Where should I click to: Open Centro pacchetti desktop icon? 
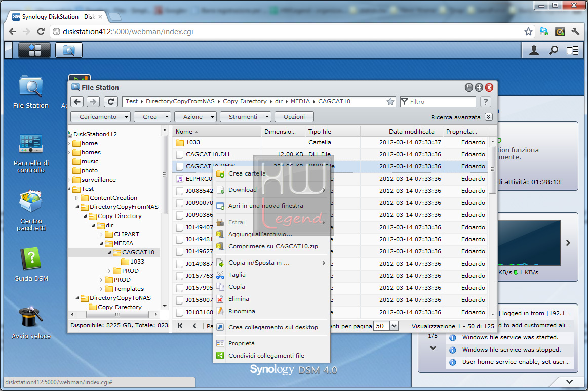[x=31, y=211]
